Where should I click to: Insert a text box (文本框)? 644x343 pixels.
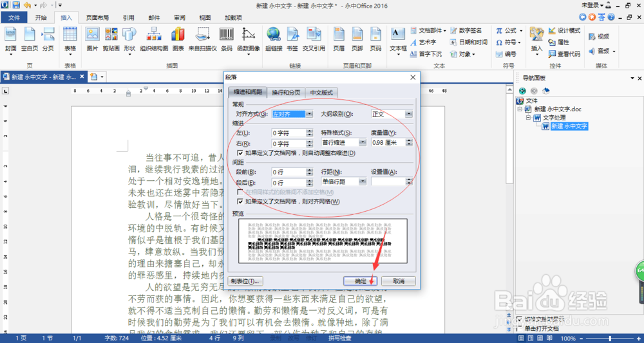click(x=398, y=40)
